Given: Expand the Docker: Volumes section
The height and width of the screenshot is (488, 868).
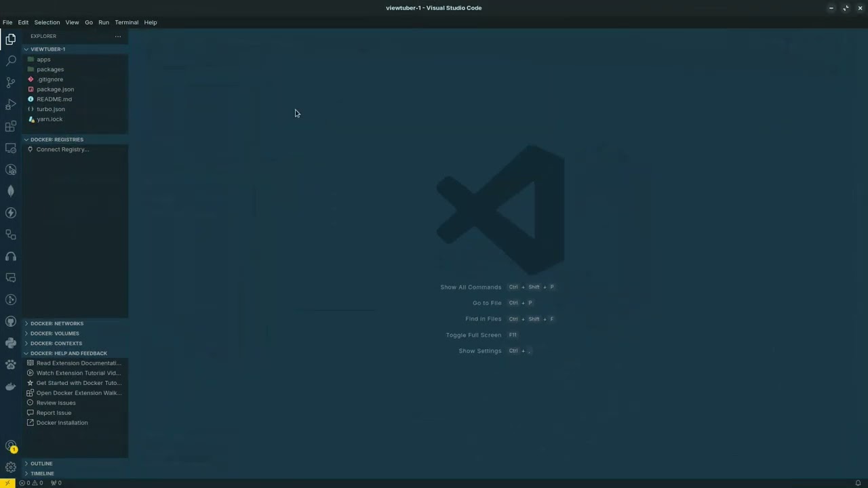Looking at the screenshot, I should tap(75, 333).
